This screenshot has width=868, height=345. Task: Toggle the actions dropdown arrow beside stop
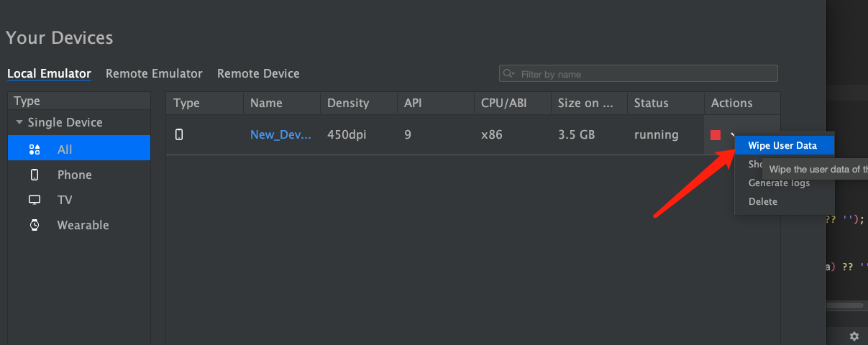(x=732, y=134)
